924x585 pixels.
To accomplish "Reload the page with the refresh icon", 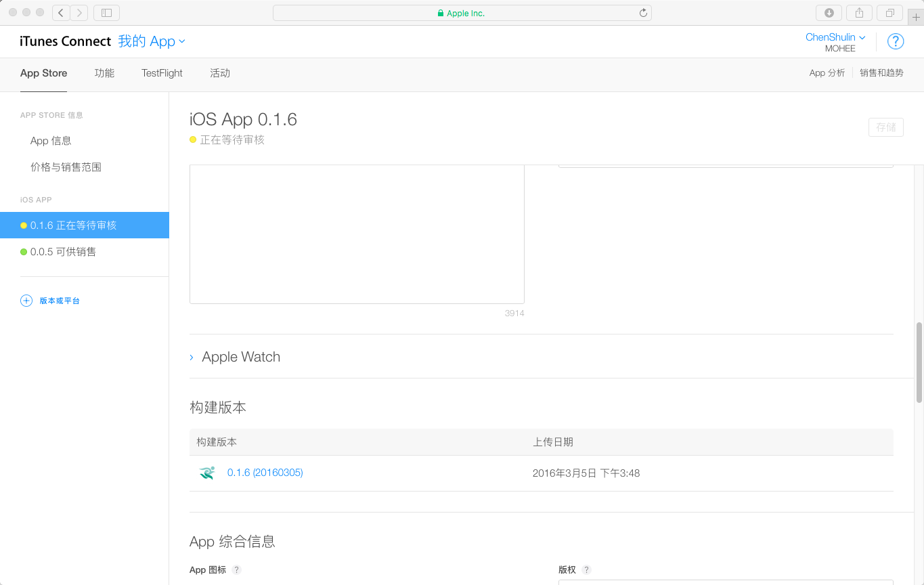I will (643, 13).
